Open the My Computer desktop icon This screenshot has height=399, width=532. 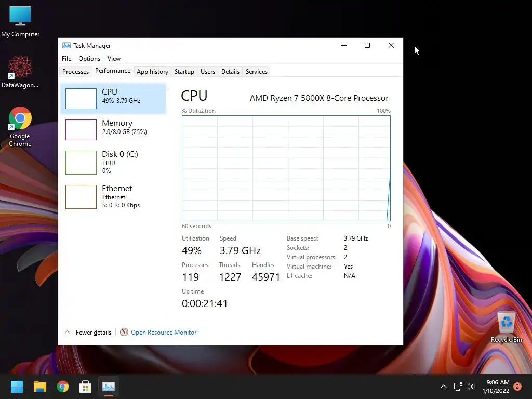click(20, 22)
